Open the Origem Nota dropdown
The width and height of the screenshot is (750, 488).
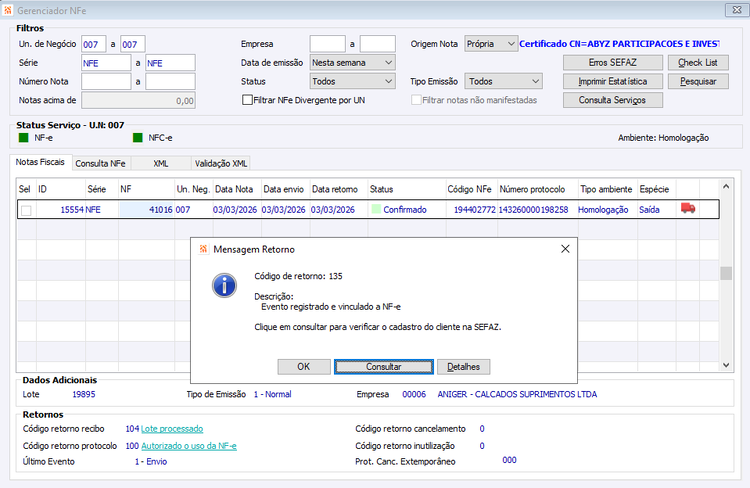click(491, 44)
